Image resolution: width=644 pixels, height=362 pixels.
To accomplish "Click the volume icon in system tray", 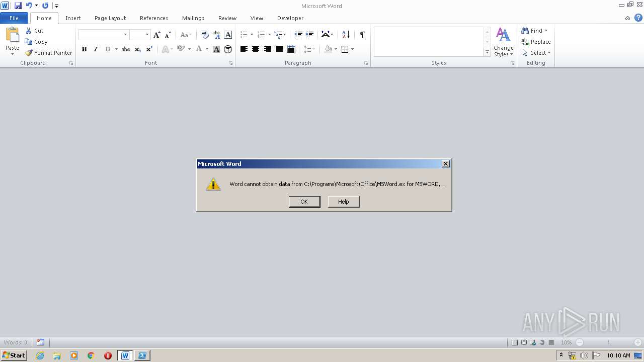I will pyautogui.click(x=584, y=355).
